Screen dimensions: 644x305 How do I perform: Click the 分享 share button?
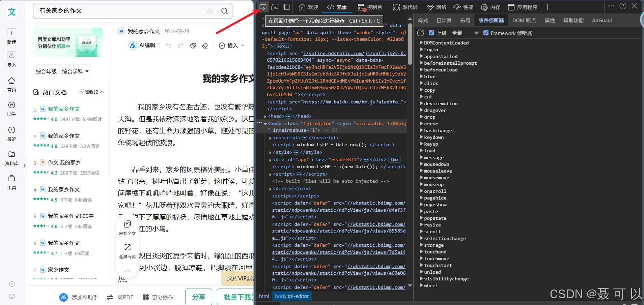(x=199, y=297)
